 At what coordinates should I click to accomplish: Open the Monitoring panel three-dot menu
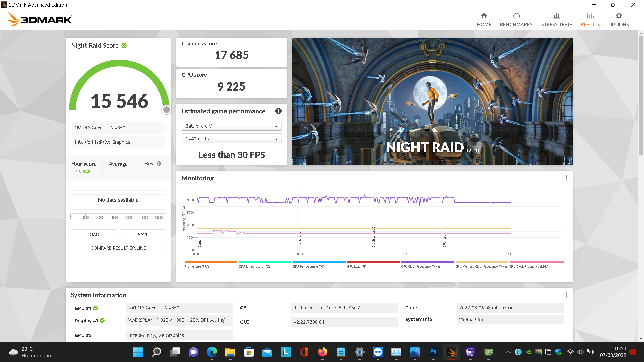(x=566, y=178)
